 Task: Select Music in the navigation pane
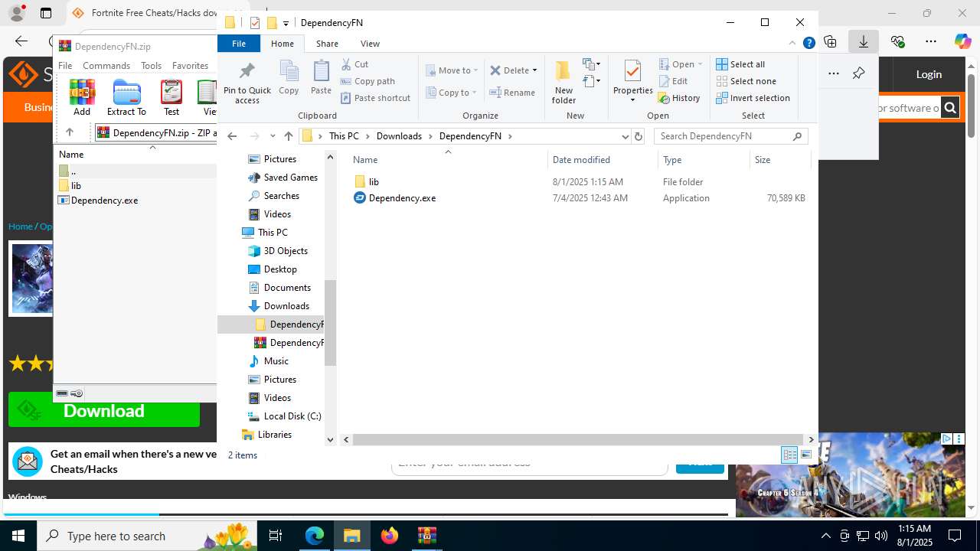pyautogui.click(x=276, y=361)
